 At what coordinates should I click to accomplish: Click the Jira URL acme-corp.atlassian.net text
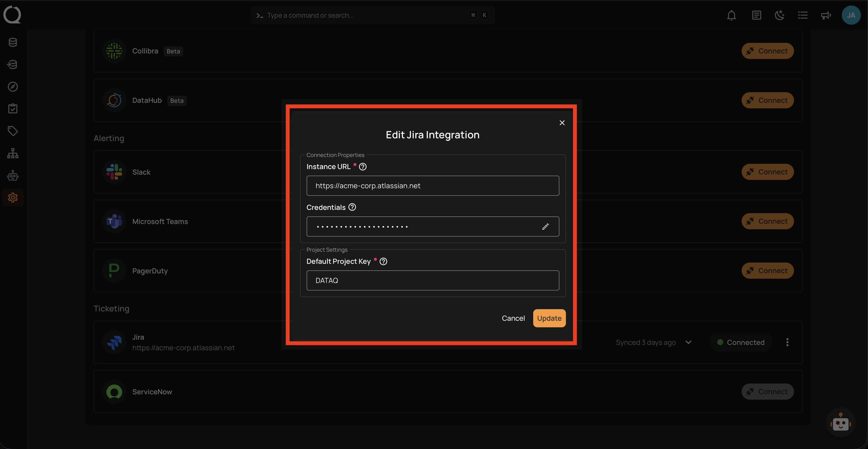tap(183, 348)
